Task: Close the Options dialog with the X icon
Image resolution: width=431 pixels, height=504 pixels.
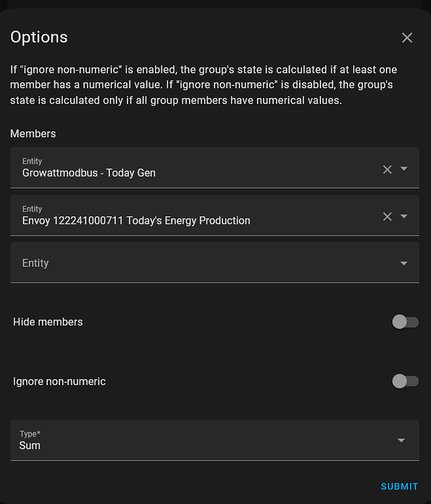Action: tap(407, 38)
